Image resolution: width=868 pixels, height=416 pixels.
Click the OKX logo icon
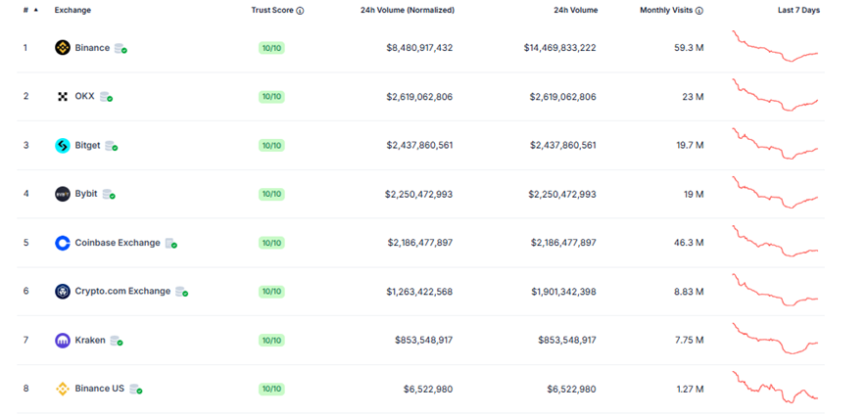(x=63, y=97)
